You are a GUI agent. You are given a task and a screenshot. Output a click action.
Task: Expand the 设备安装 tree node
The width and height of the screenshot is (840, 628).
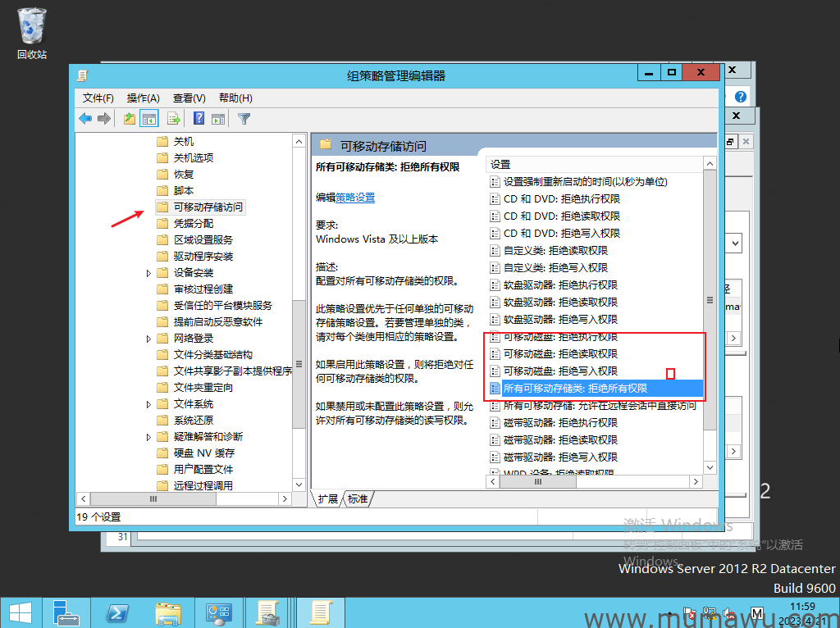pos(148,273)
